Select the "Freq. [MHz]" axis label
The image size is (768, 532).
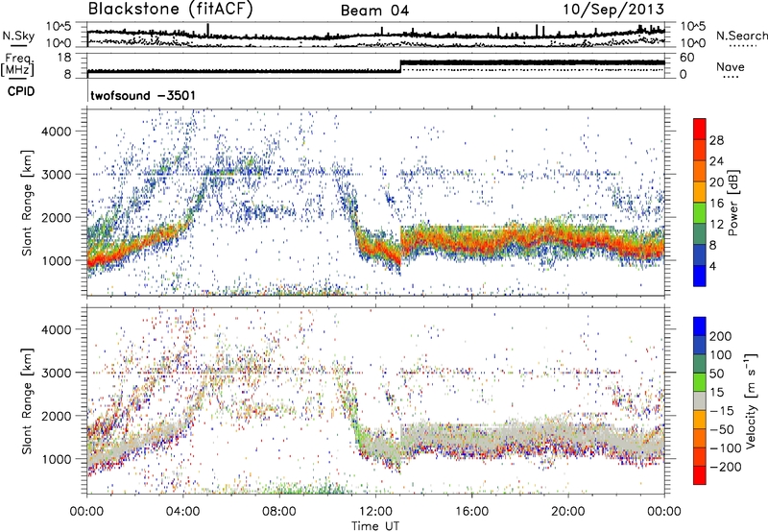click(x=17, y=65)
